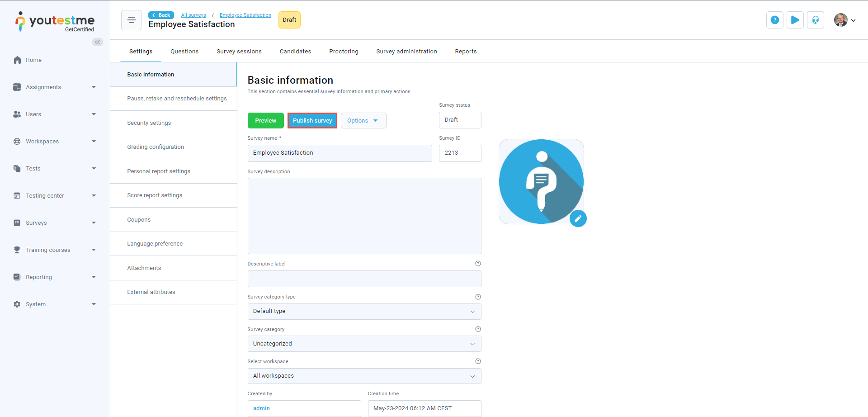
Task: Click the play video tutorial icon
Action: (x=795, y=20)
